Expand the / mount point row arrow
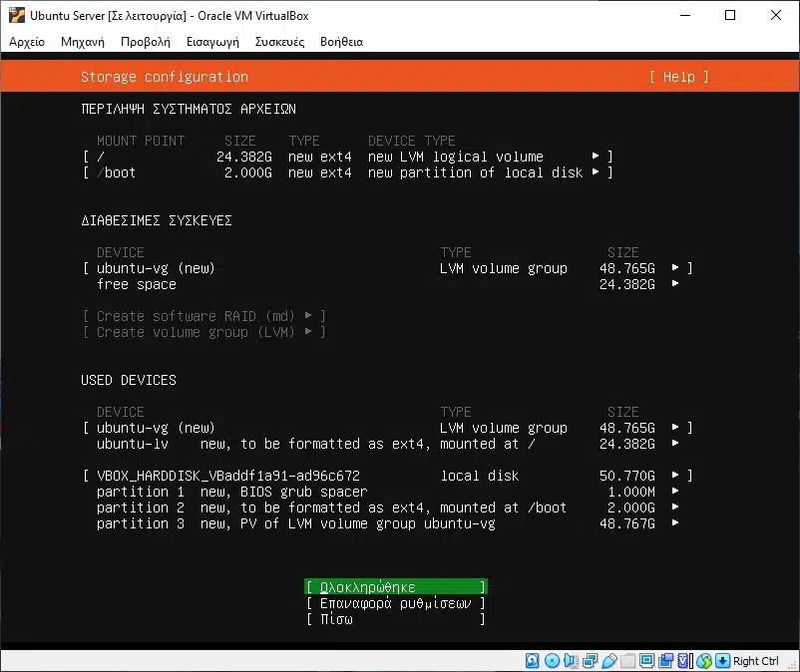The height and width of the screenshot is (672, 800). point(596,156)
